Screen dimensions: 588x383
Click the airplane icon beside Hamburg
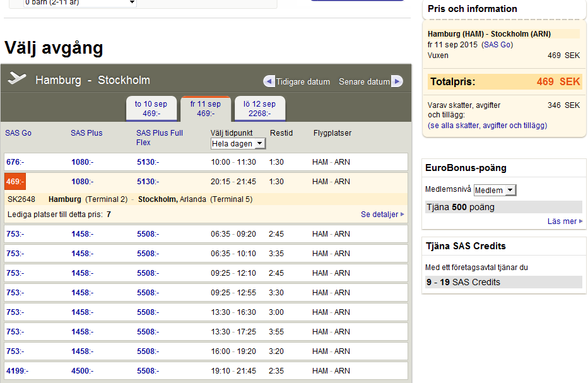pyautogui.click(x=17, y=78)
